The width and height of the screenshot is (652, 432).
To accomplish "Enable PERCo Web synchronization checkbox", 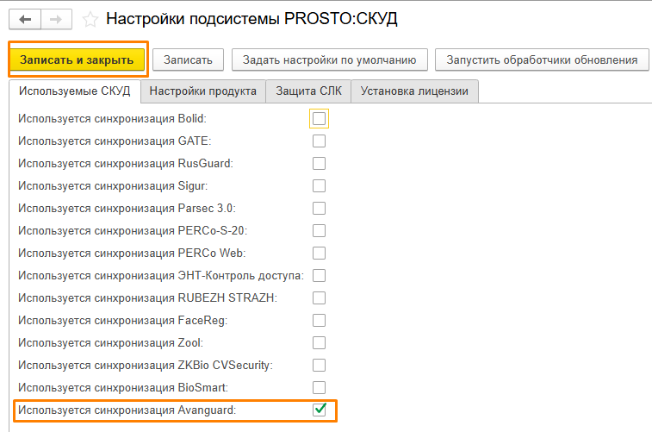I will point(319,253).
